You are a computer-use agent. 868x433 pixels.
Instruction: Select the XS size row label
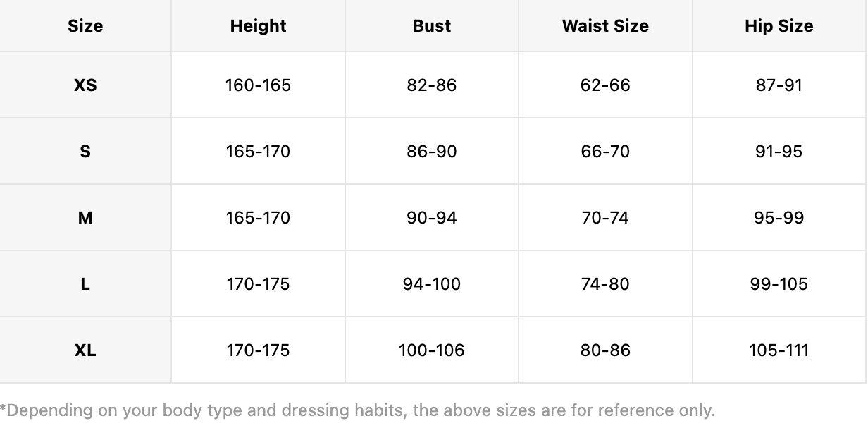click(85, 85)
